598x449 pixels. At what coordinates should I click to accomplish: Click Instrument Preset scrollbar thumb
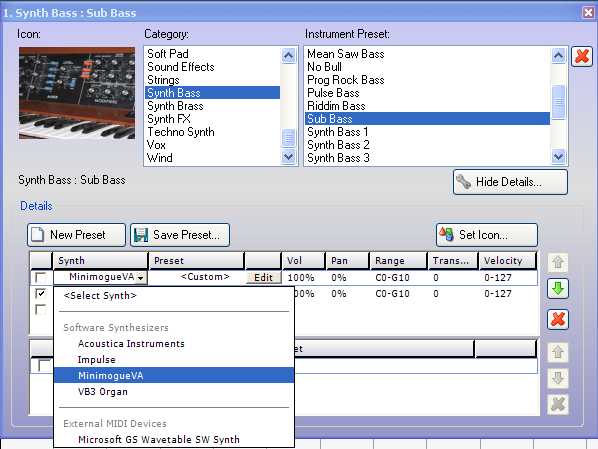558,102
